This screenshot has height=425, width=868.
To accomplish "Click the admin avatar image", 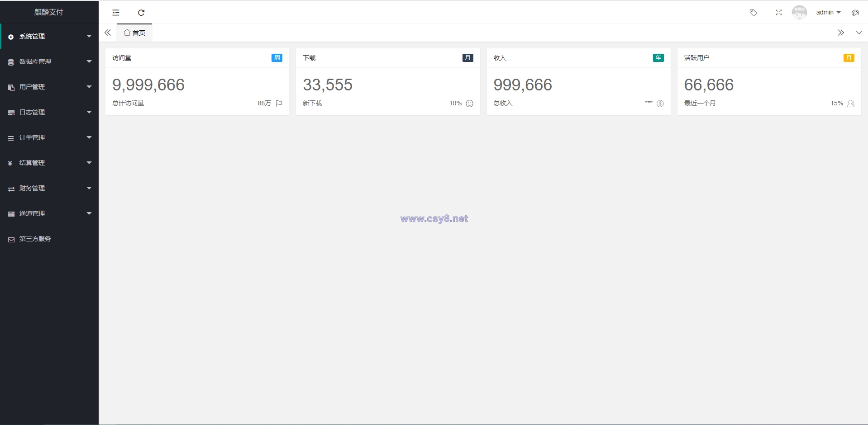I will pyautogui.click(x=800, y=12).
